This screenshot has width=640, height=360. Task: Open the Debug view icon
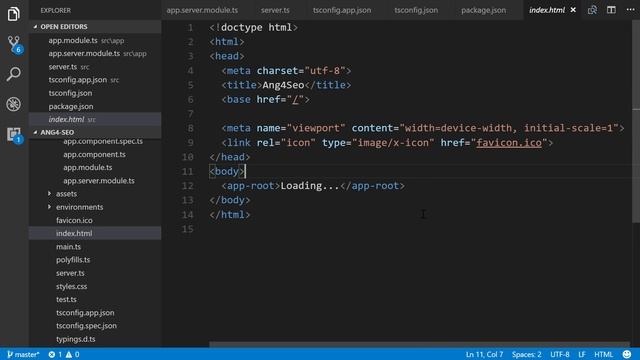click(13, 104)
